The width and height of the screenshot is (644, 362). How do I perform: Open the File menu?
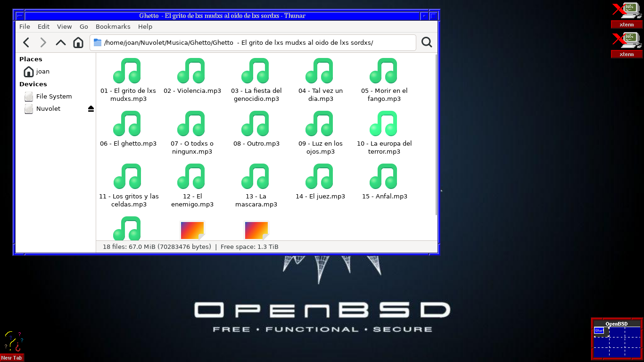[25, 27]
